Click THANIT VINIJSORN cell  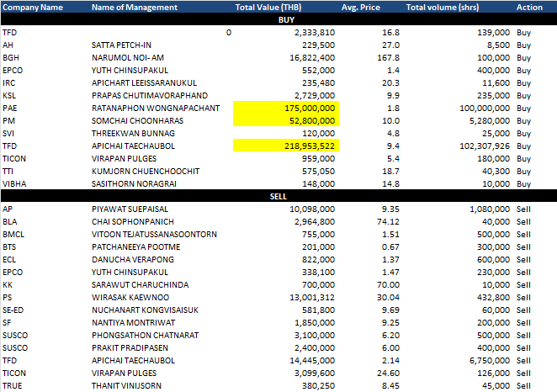tap(126, 385)
